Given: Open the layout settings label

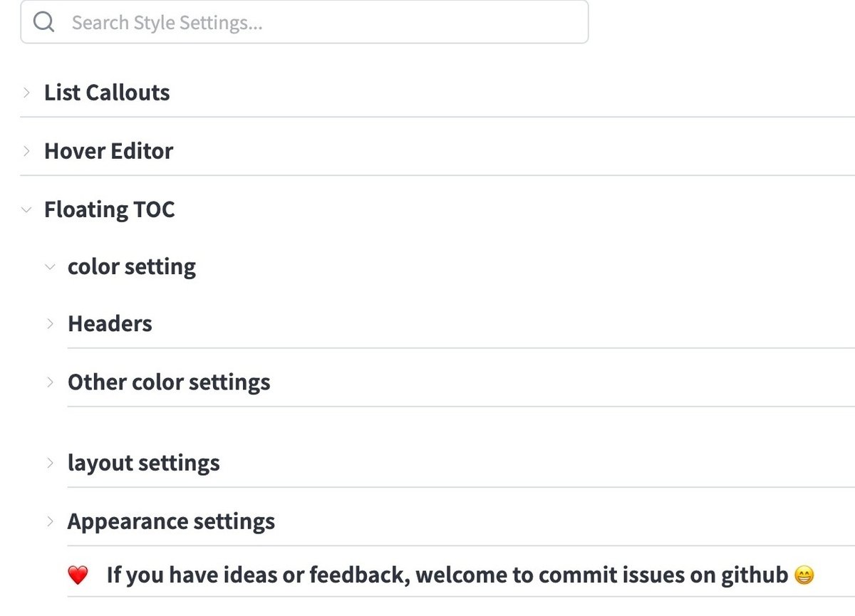Looking at the screenshot, I should click(143, 463).
